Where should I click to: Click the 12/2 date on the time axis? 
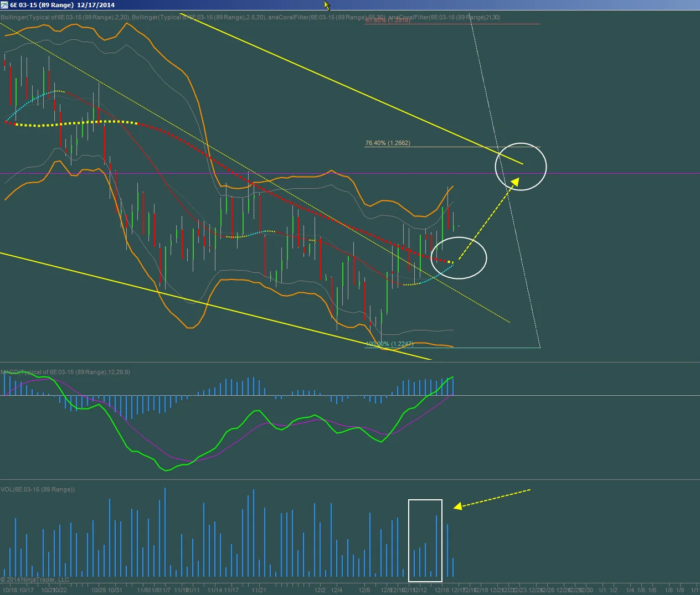pos(321,590)
